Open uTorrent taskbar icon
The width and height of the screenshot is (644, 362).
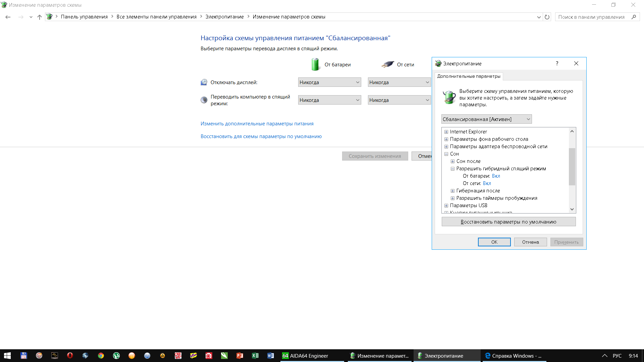(x=116, y=356)
